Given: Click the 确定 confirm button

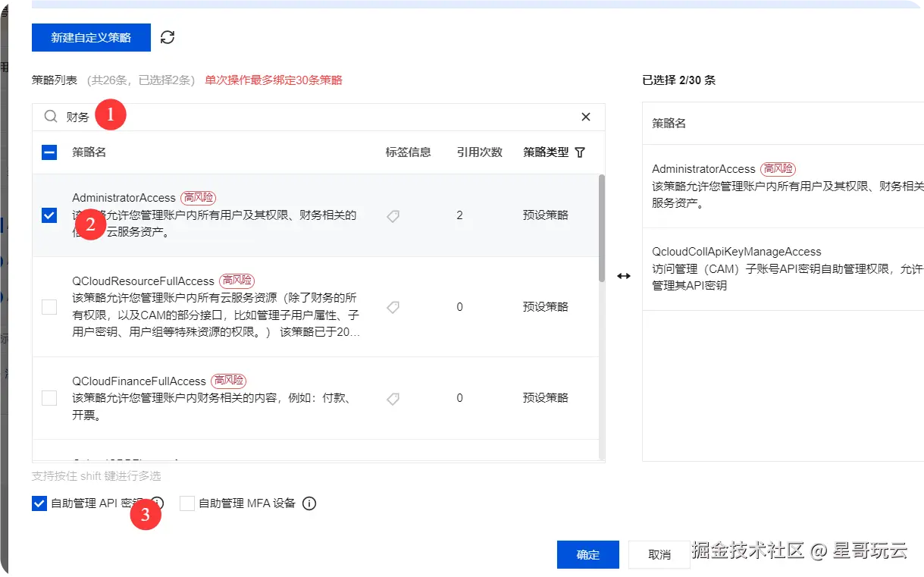Looking at the screenshot, I should 588,554.
